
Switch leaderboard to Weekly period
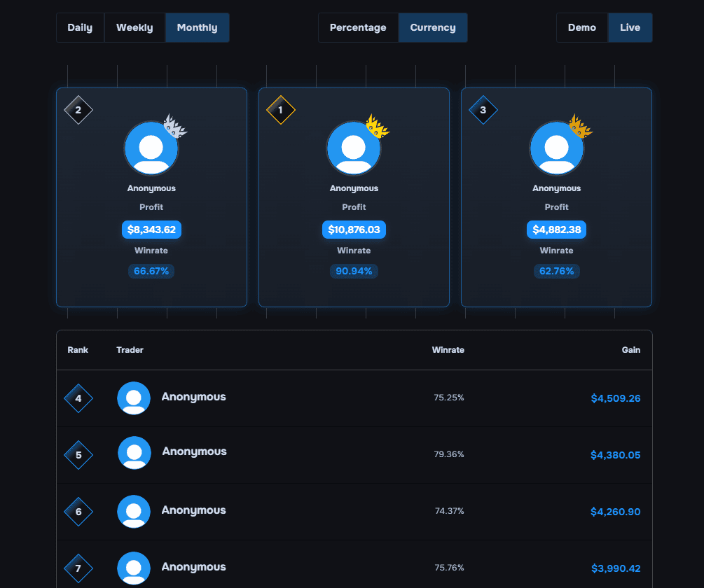pyautogui.click(x=134, y=28)
